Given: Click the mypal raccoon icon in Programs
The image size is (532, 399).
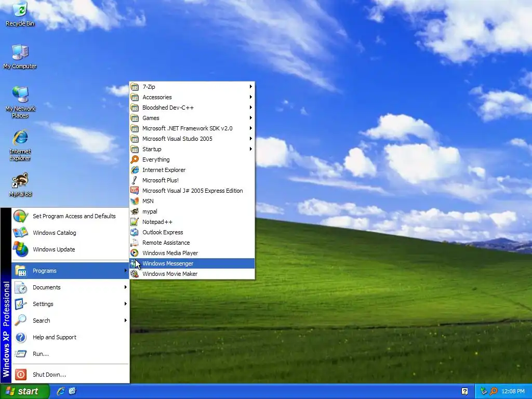Looking at the screenshot, I should pos(135,211).
